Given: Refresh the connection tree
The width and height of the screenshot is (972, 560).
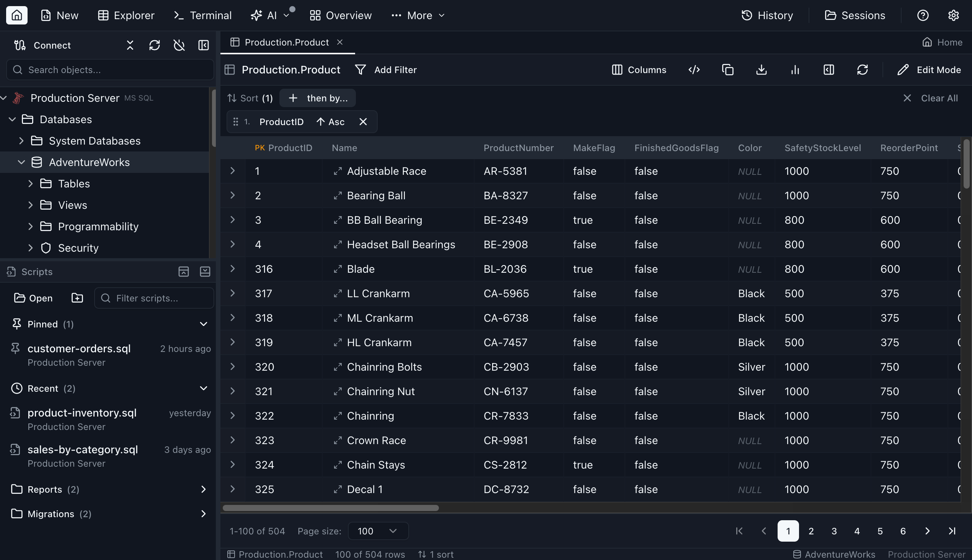Looking at the screenshot, I should tap(155, 45).
